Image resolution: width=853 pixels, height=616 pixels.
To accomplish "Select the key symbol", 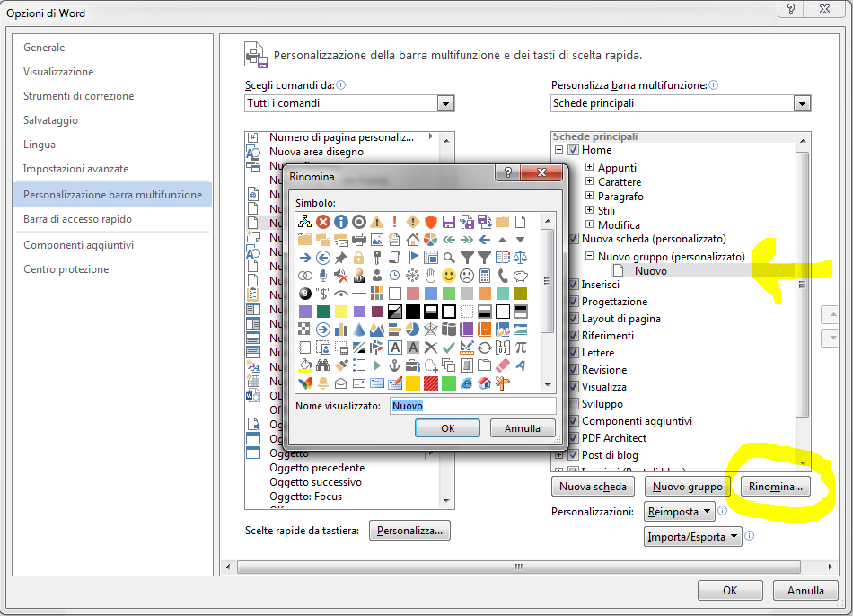I will click(x=377, y=258).
